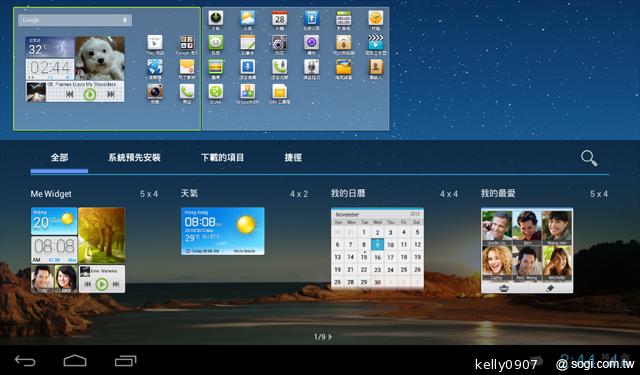
Task: Select the 全部 tab
Action: tap(59, 158)
